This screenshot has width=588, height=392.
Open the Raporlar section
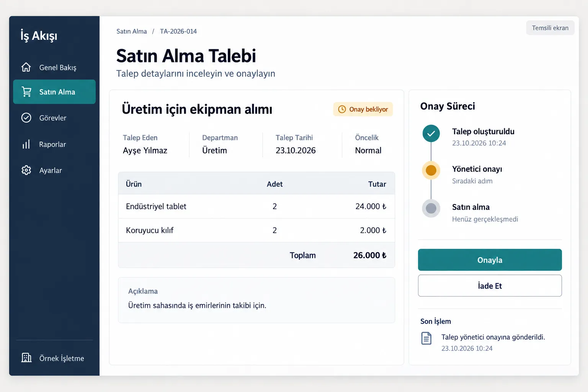[54, 144]
